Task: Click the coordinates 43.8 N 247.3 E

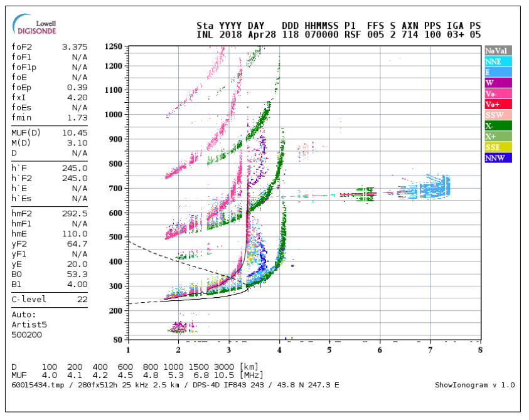Action: (308, 386)
